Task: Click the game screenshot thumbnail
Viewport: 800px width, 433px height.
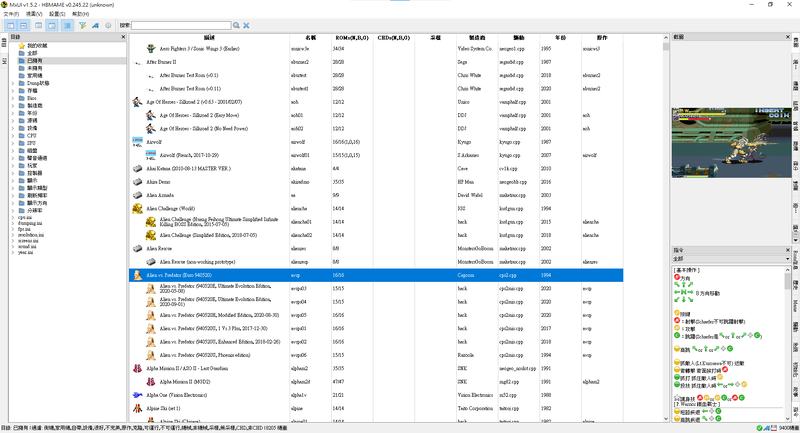Action: pyautogui.click(x=731, y=142)
